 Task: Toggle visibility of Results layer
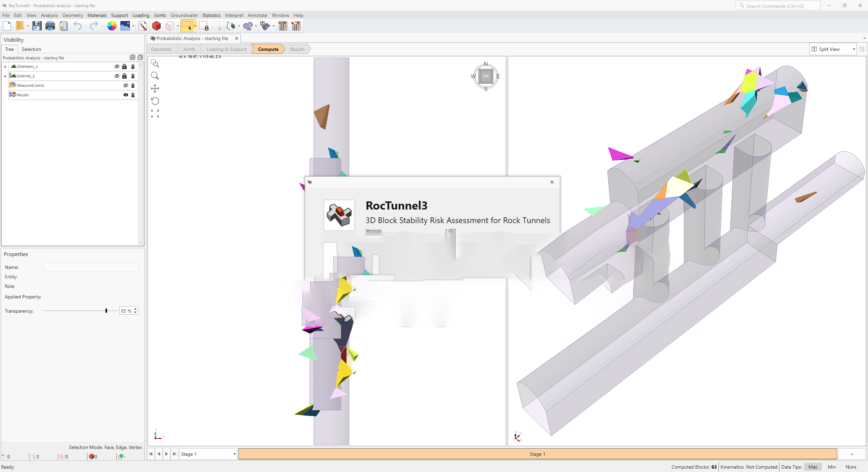pos(125,95)
